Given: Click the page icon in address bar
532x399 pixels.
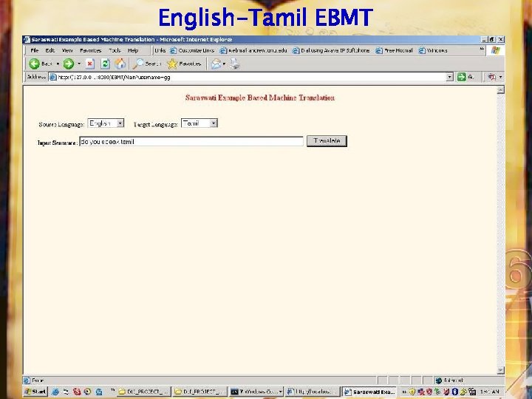Looking at the screenshot, I should [53, 77].
